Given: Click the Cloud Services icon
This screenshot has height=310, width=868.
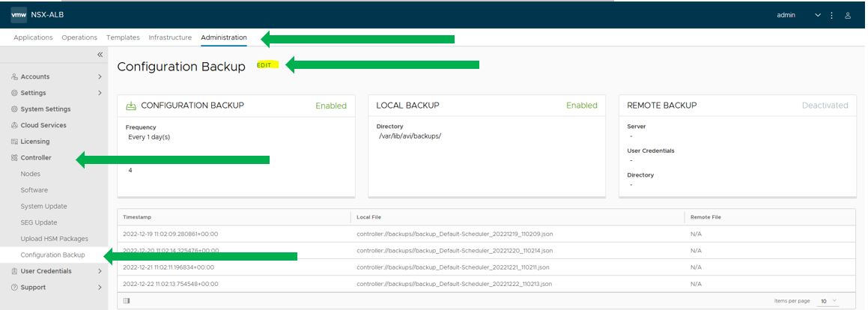Looking at the screenshot, I should (x=14, y=125).
